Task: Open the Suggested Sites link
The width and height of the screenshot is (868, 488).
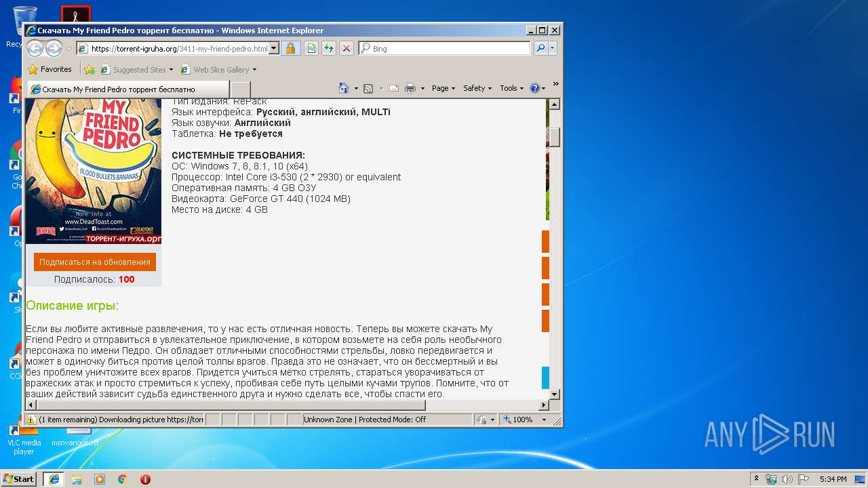Action: tap(137, 70)
